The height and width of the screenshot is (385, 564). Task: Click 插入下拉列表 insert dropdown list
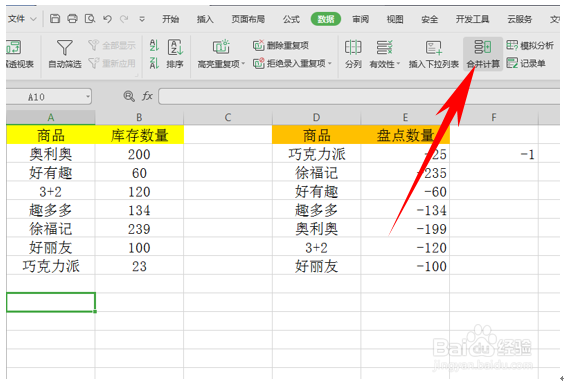[434, 54]
